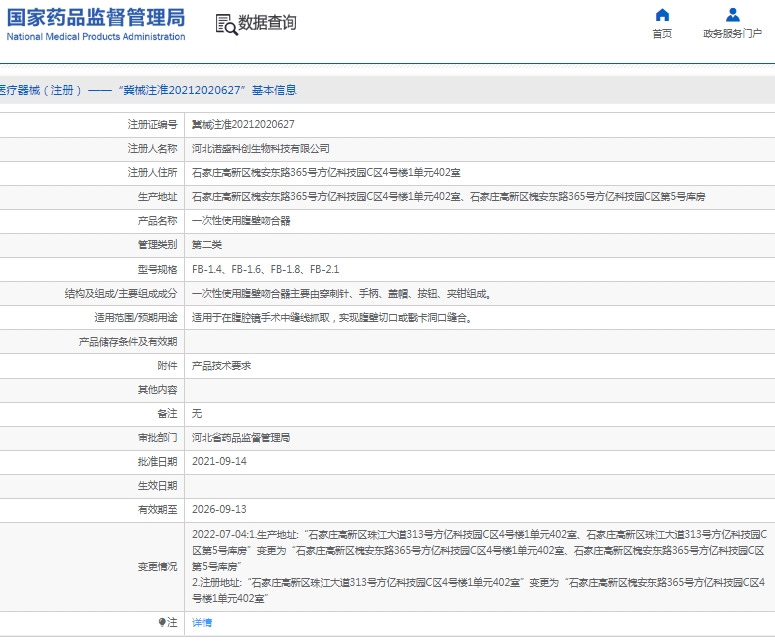
Task: Click the home (首页) house icon
Action: 662,15
